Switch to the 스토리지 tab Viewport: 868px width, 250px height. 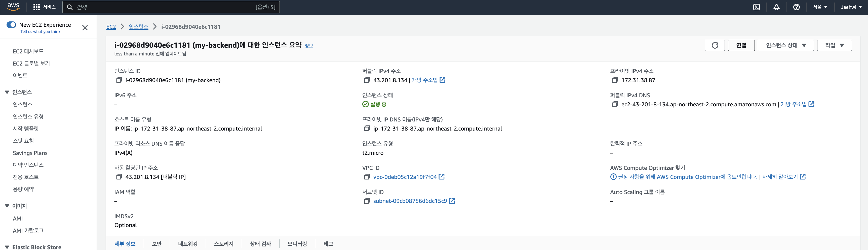(x=224, y=244)
